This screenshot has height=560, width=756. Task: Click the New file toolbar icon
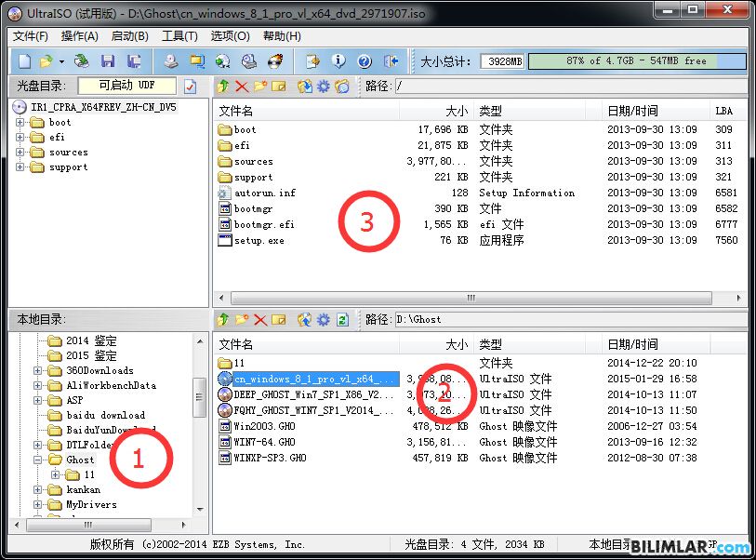24,61
